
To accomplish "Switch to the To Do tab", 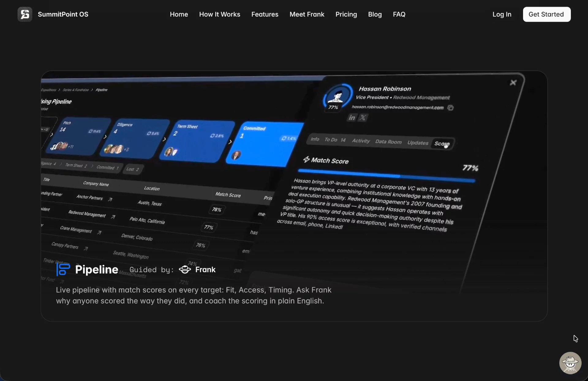I will [335, 140].
